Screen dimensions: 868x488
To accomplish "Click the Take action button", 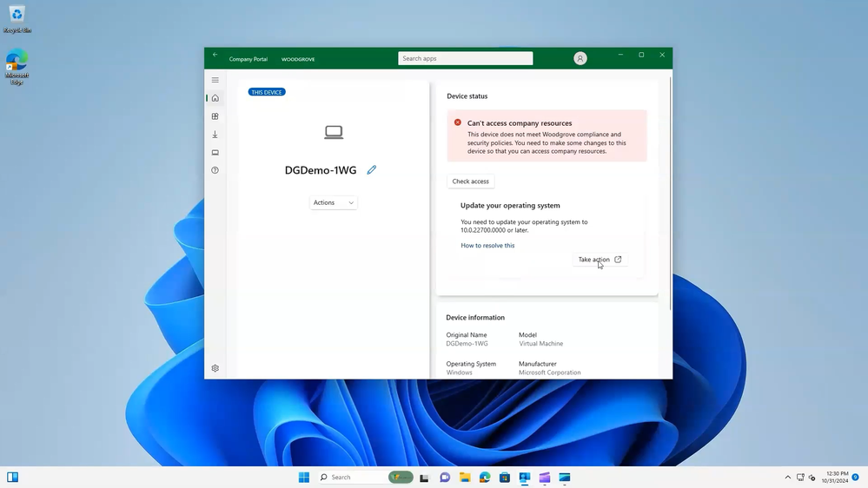I will [600, 260].
